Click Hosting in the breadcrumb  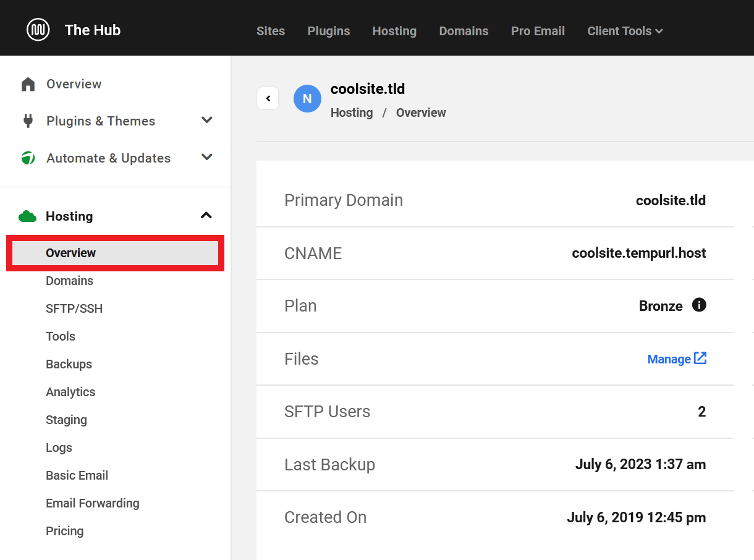(352, 112)
